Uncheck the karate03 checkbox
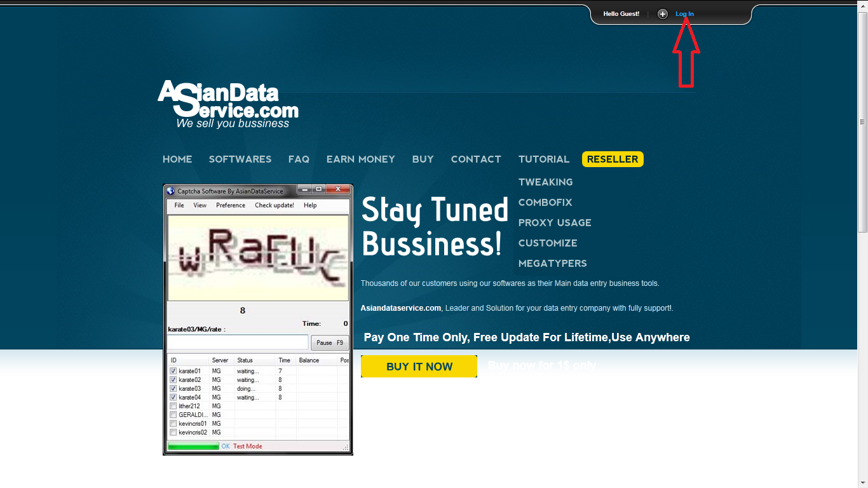 [173, 389]
